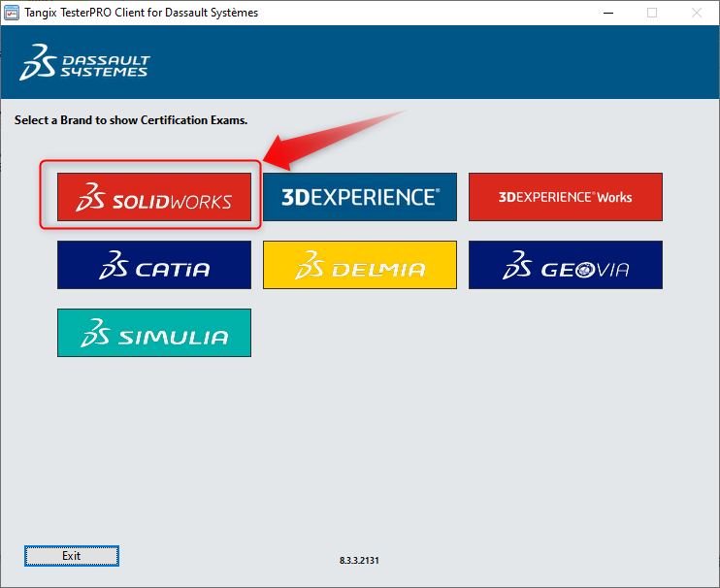
Task: Select the SOLIDWORKS brand button
Action: pyautogui.click(x=154, y=197)
